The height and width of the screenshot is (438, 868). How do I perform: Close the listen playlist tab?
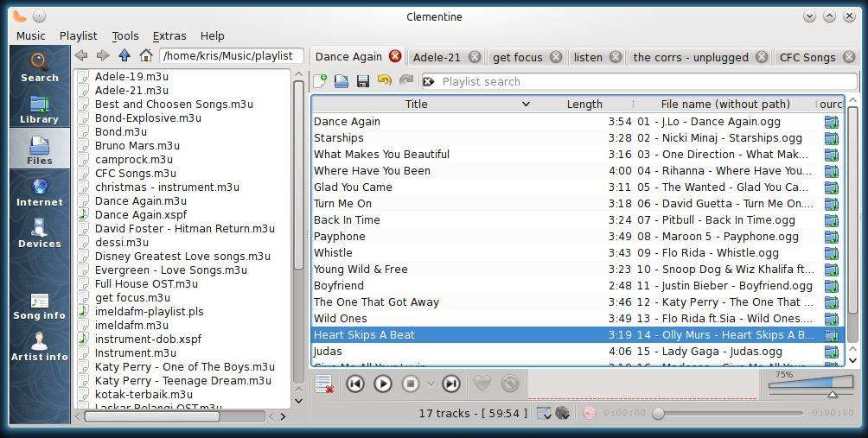(616, 57)
